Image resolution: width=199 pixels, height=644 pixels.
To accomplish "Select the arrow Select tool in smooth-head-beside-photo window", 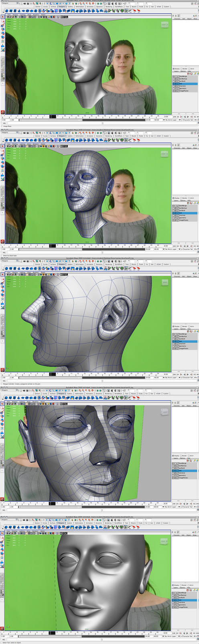I will (x=2, y=17).
